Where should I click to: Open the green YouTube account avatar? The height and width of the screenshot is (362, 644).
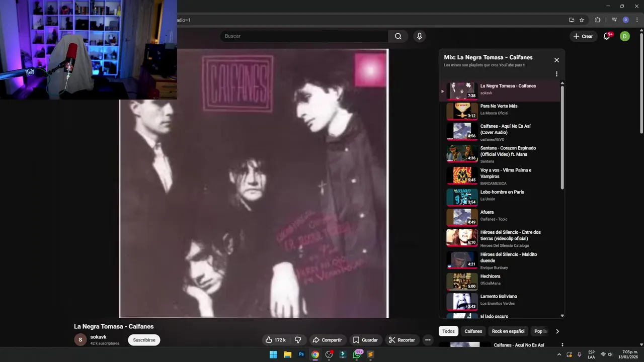624,36
